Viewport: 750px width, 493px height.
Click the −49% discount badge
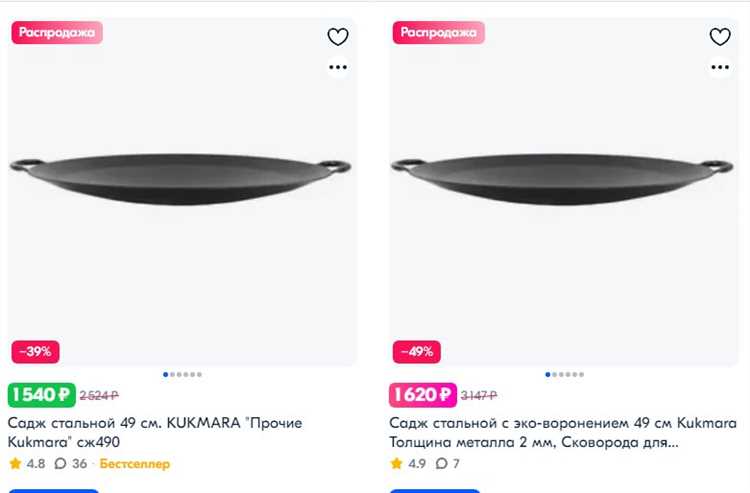tap(417, 352)
